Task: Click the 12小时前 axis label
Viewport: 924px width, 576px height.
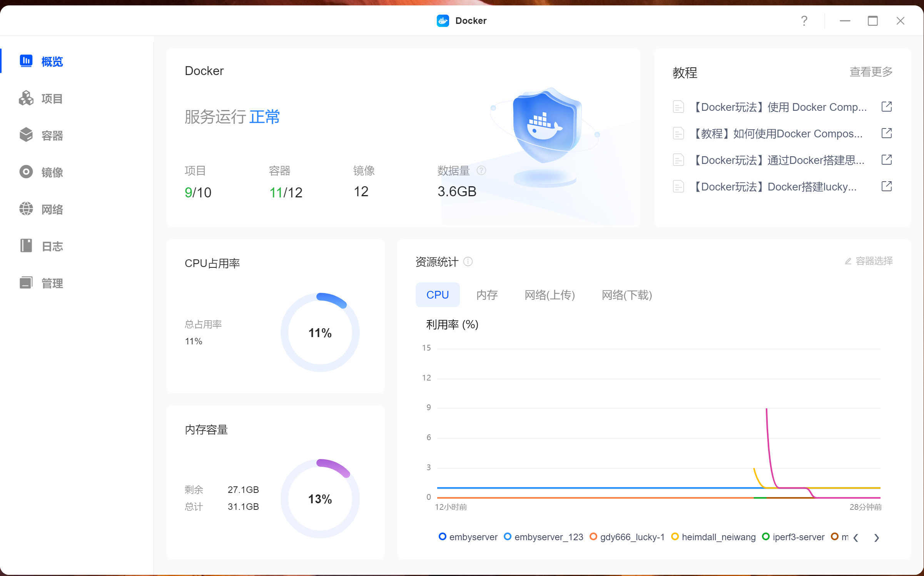Action: coord(451,507)
